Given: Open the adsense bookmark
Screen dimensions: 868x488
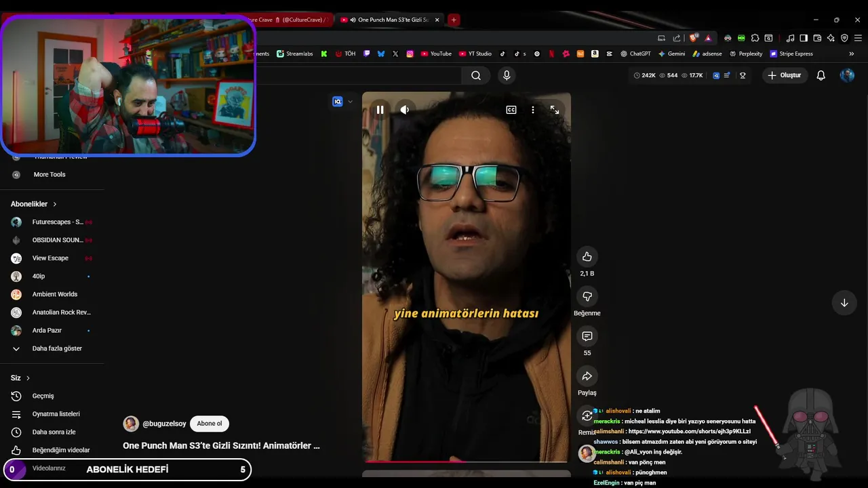Looking at the screenshot, I should [x=707, y=54].
